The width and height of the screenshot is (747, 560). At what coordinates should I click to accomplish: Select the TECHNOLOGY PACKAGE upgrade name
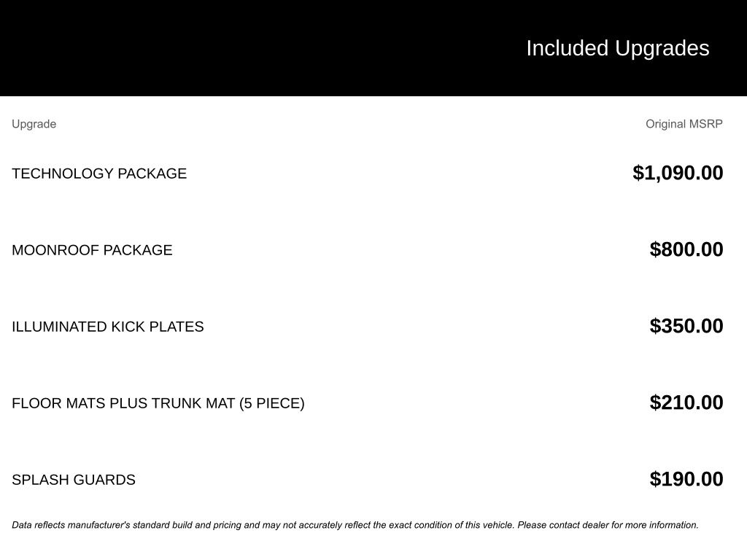tap(99, 174)
